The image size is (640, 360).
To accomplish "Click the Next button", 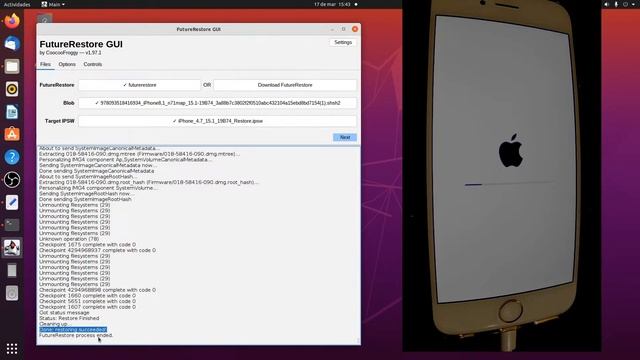I will coord(345,137).
